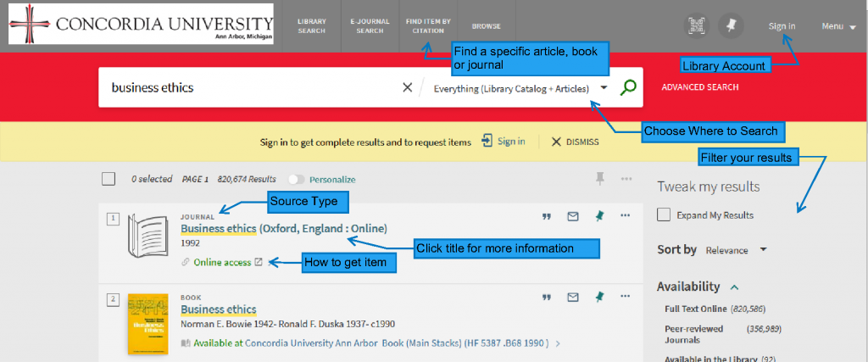Screen dimensions: 868x362
Task: Open the QR code scanner icon
Action: click(698, 26)
